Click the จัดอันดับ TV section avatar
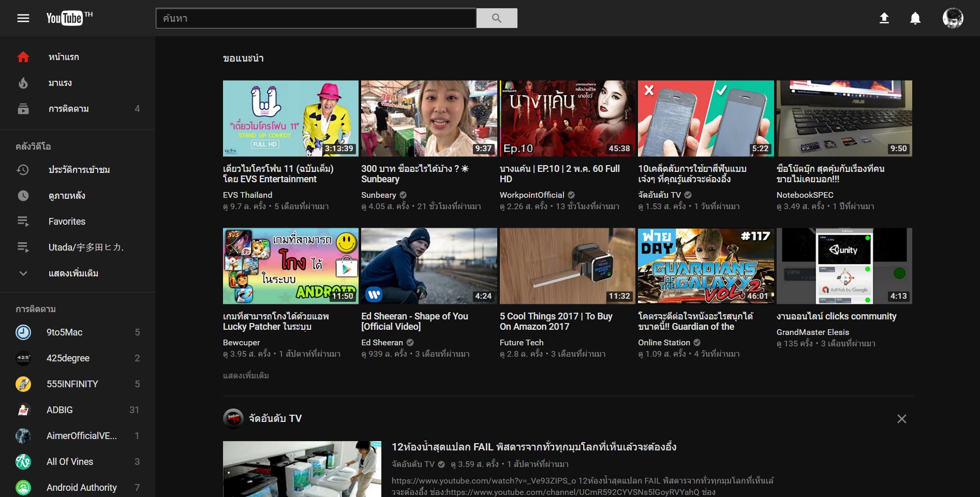This screenshot has width=980, height=497. pos(233,418)
